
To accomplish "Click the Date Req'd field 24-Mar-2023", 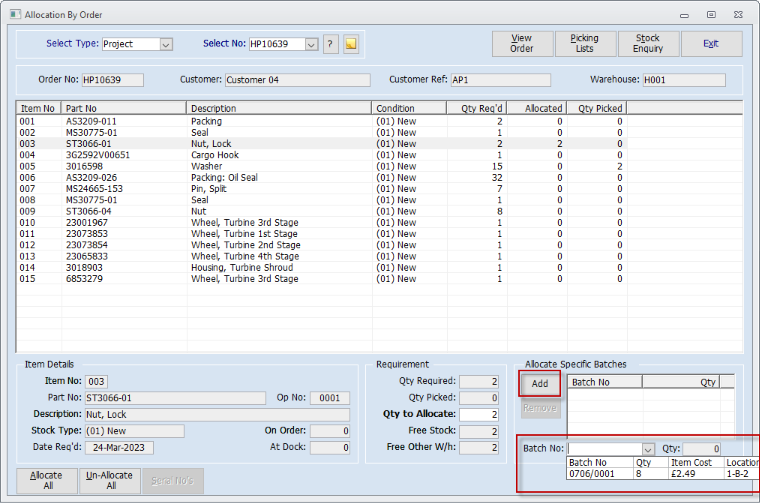I will pyautogui.click(x=119, y=447).
